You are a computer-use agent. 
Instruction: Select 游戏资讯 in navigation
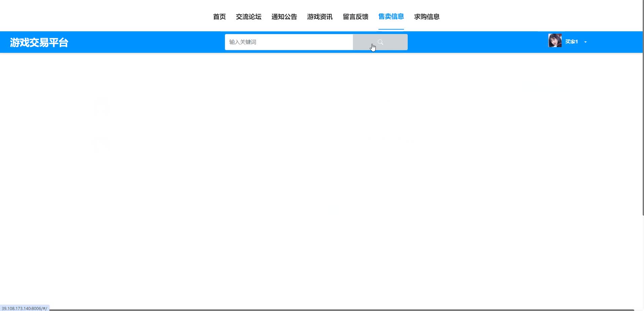(320, 16)
